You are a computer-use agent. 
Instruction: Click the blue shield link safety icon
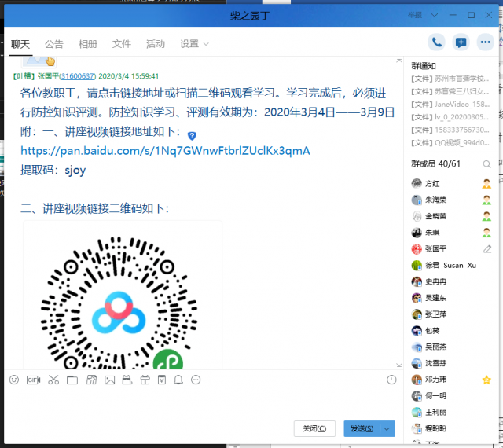[x=192, y=136]
